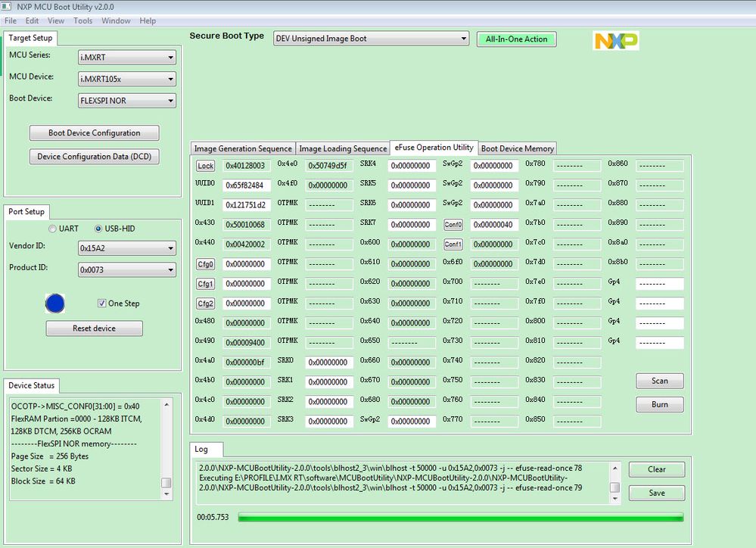Click the Log scroll down arrow

click(x=614, y=499)
